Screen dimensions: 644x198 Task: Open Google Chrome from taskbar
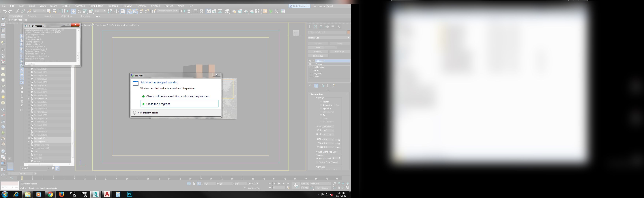tap(50, 194)
